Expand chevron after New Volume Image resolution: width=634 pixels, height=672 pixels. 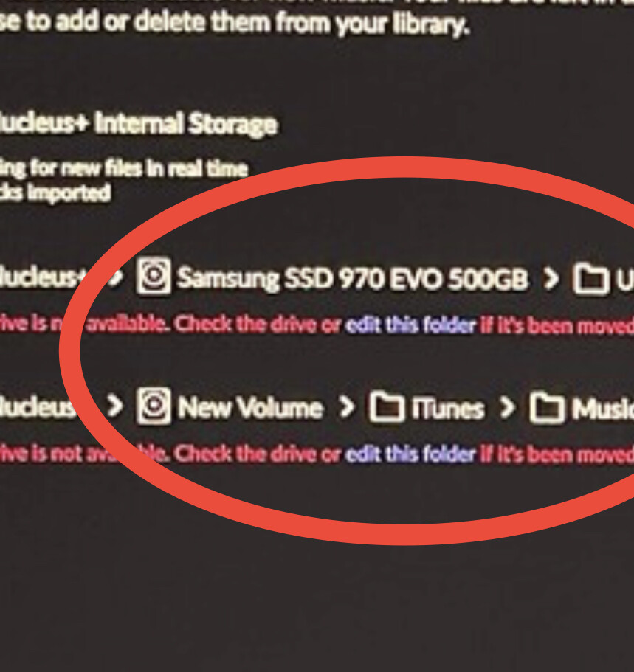coord(347,406)
